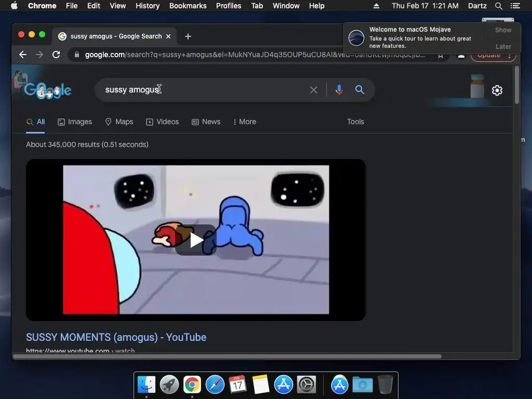
Task: Click Show on the macOS Mojave notification
Action: [x=503, y=30]
